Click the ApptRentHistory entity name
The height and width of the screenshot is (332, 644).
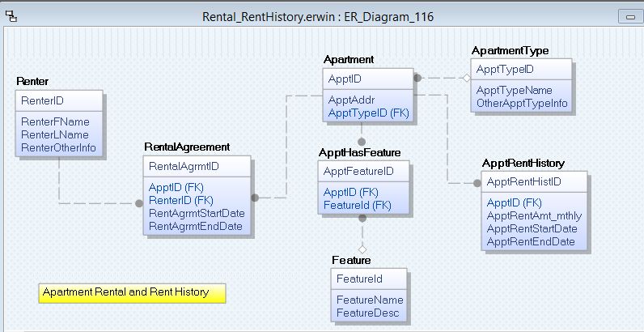pos(523,164)
